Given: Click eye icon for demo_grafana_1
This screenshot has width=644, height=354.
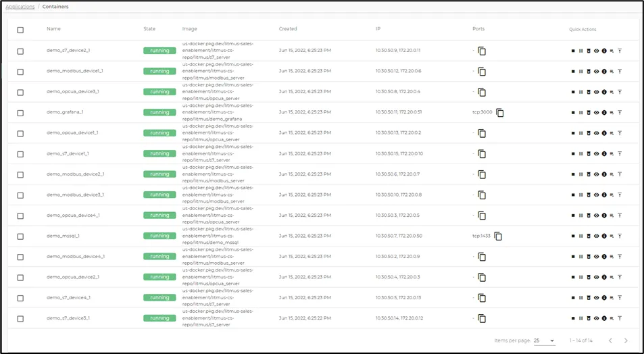Looking at the screenshot, I should pyautogui.click(x=596, y=113).
